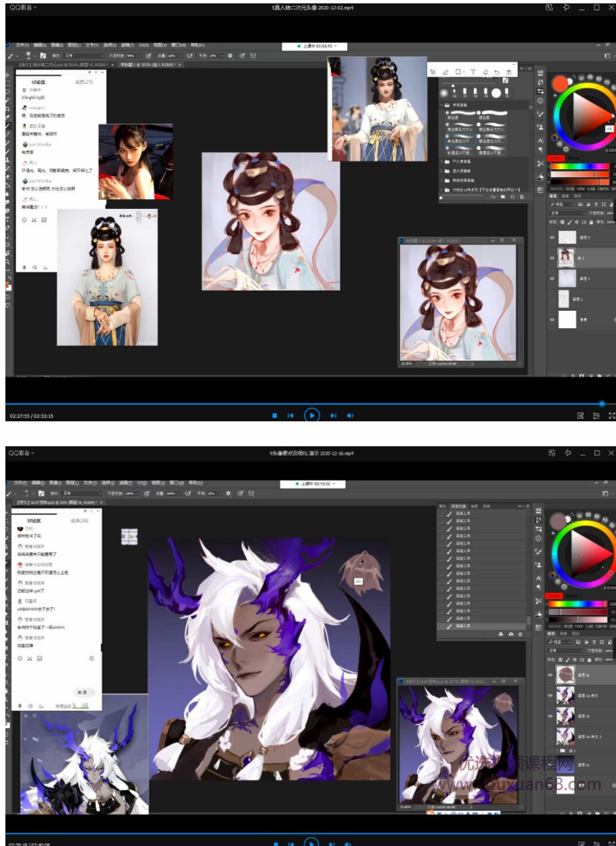Toggle the eye of the portrait-thumbnail layer in the 12-02 video
Viewport: 616px width, 846px height.
tap(553, 258)
